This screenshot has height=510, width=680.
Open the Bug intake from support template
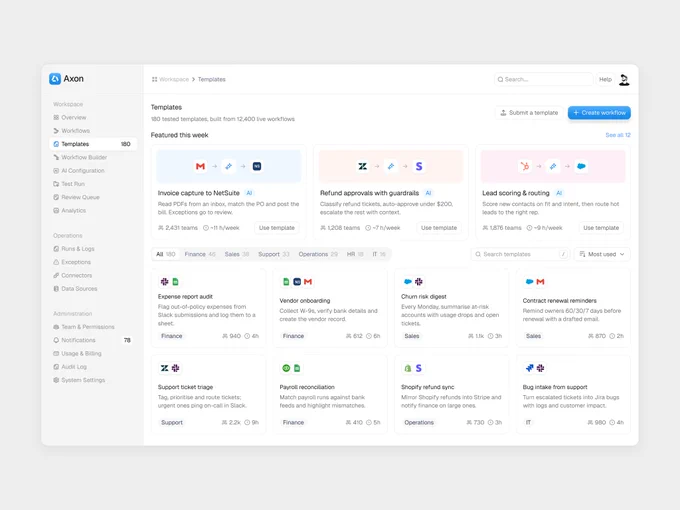573,394
